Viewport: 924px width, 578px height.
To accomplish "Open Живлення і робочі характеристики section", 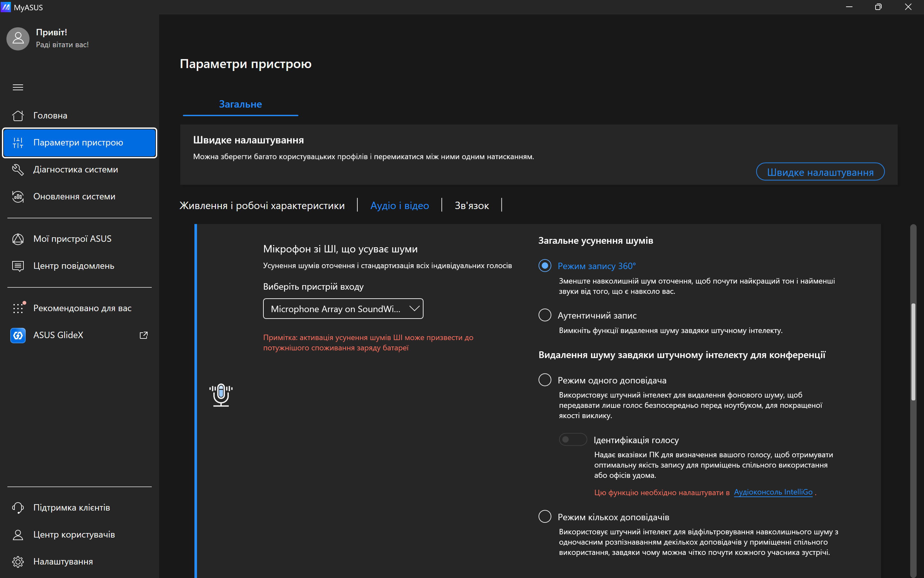I will click(x=262, y=206).
